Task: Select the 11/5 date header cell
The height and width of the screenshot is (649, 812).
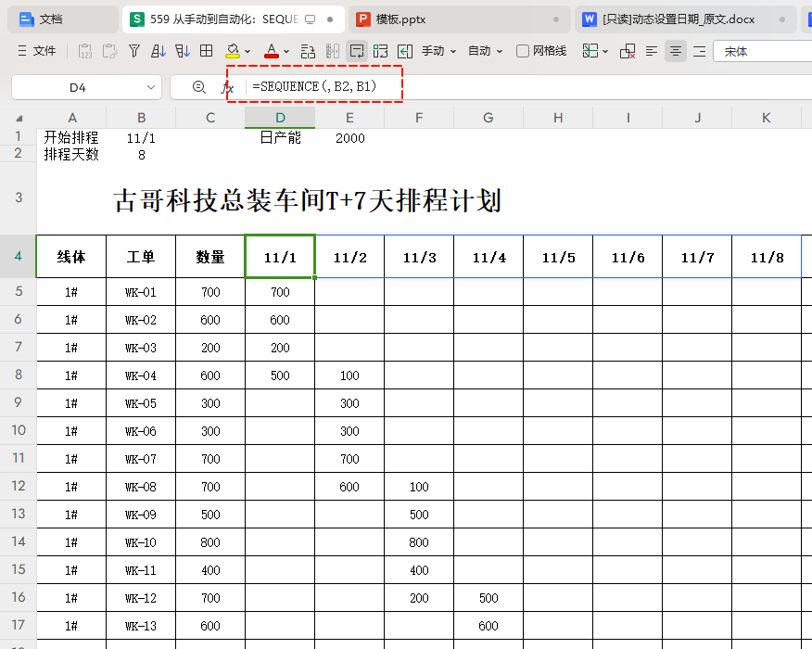Action: click(558, 257)
